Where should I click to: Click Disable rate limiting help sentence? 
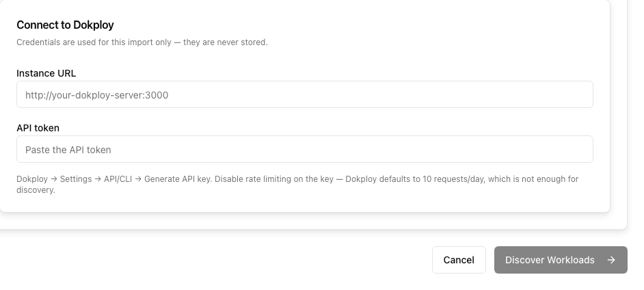pyautogui.click(x=274, y=179)
